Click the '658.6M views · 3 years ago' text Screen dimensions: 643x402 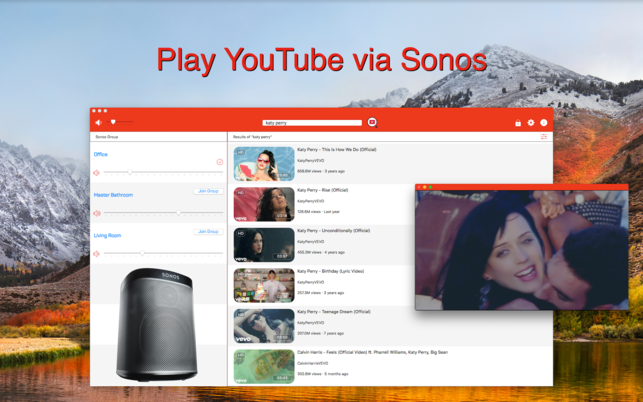click(x=321, y=171)
